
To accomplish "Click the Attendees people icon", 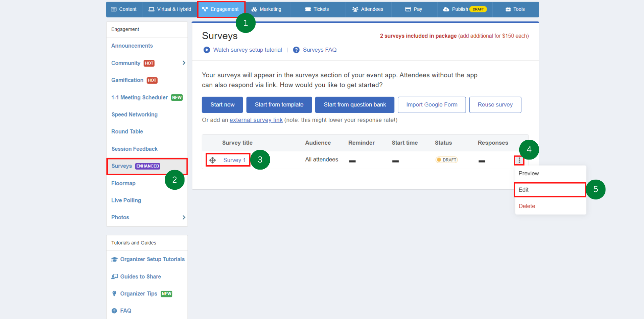I will (x=355, y=9).
